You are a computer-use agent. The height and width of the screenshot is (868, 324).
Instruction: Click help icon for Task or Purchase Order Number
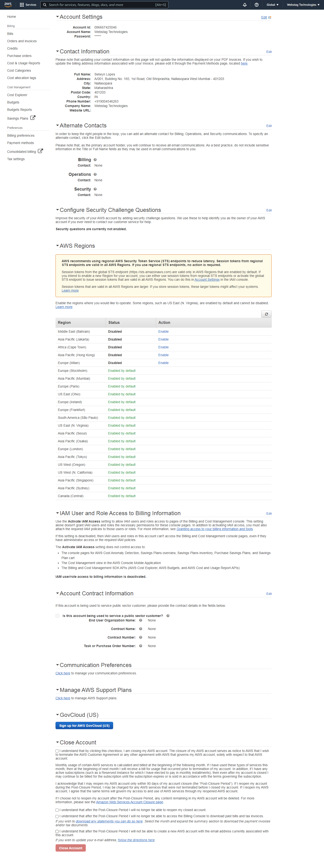[140, 646]
